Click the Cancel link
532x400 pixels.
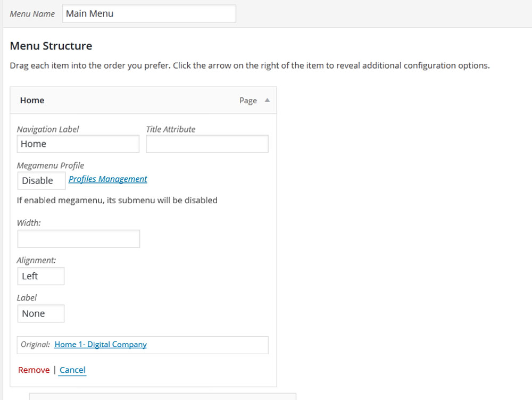coord(72,370)
